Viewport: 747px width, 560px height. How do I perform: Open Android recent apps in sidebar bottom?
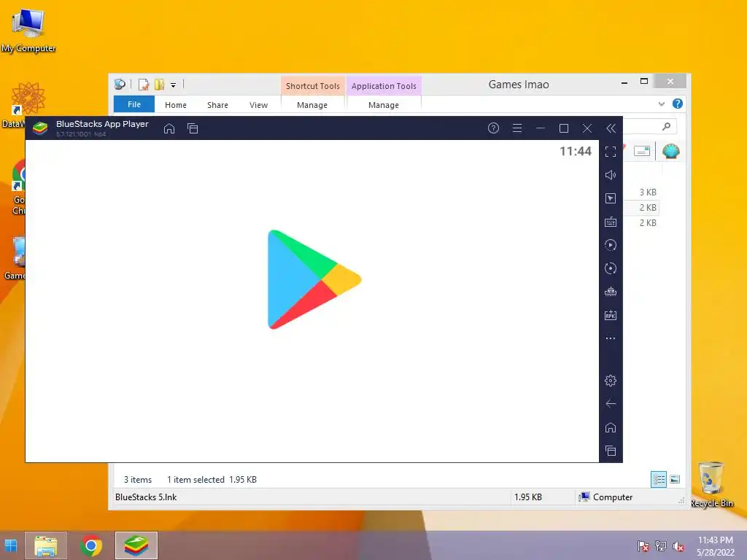pos(611,451)
